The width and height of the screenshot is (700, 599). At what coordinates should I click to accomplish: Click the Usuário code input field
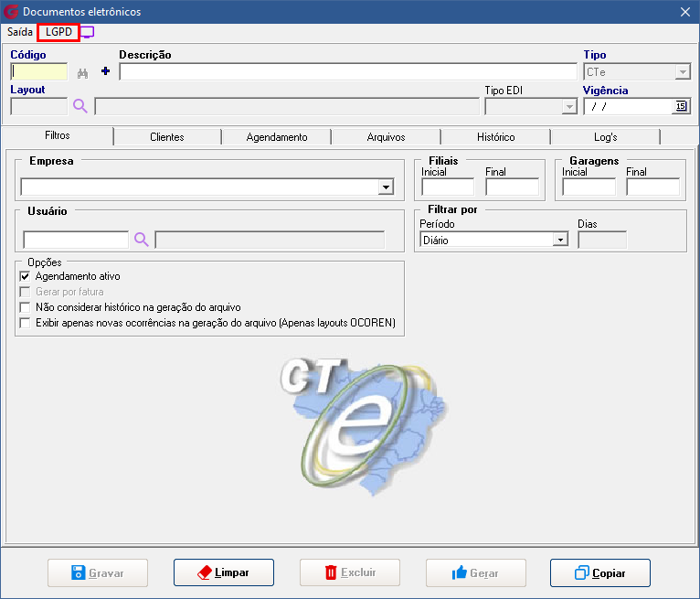pyautogui.click(x=76, y=240)
